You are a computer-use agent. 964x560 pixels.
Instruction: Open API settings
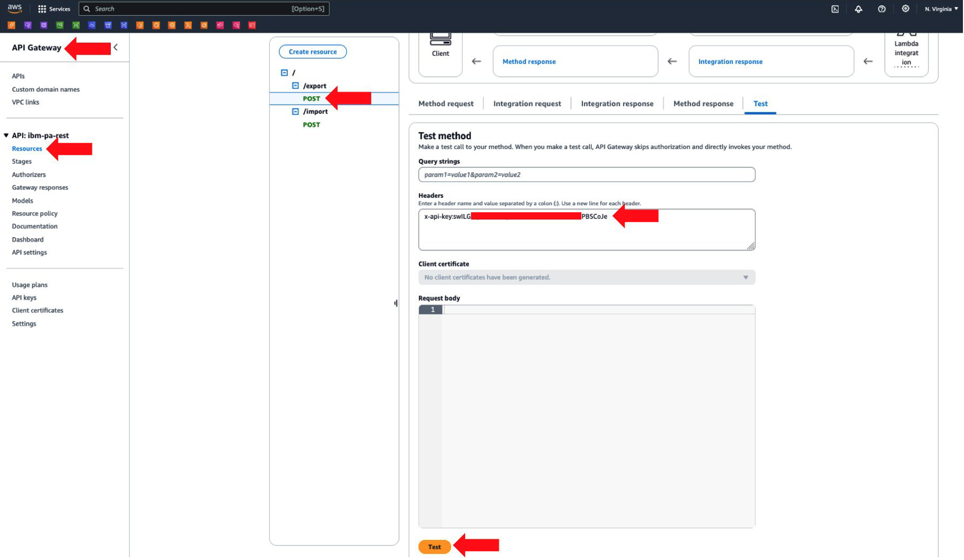pyautogui.click(x=30, y=253)
